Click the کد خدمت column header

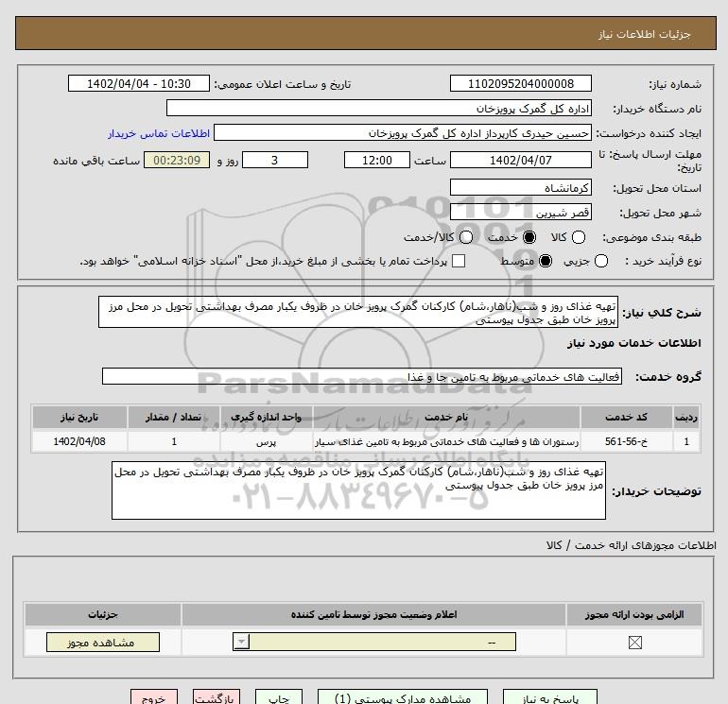tap(626, 417)
